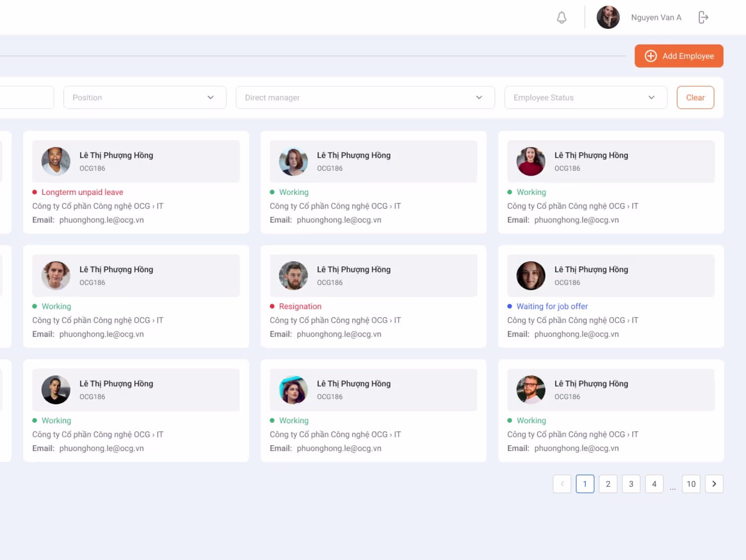Image resolution: width=746 pixels, height=560 pixels.
Task: Open the Employee Status dropdown
Action: pos(585,97)
